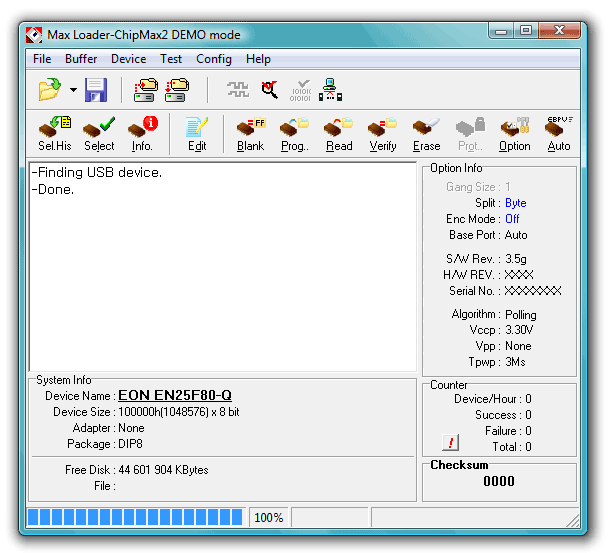
Task: Click the waveform signal toolbar icon
Action: [x=238, y=90]
